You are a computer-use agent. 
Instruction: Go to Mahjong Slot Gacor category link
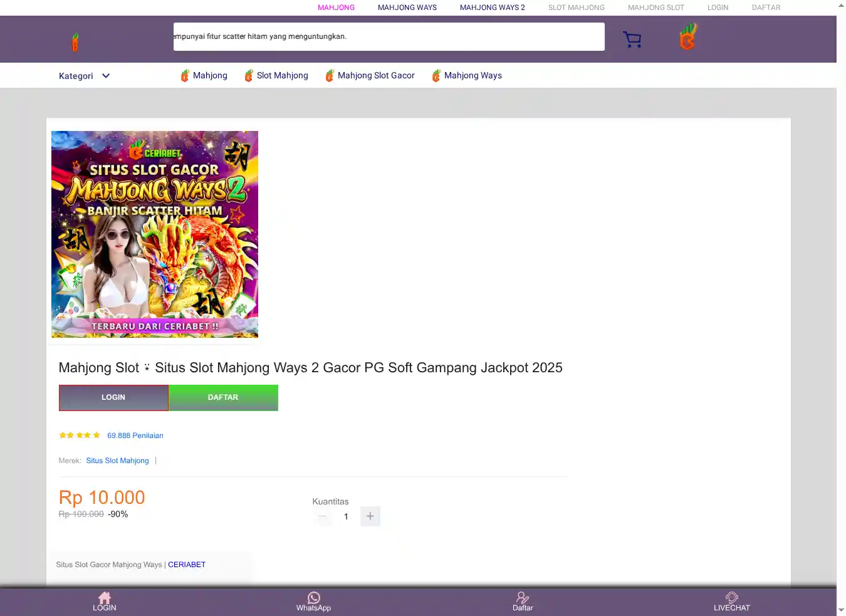[375, 75]
